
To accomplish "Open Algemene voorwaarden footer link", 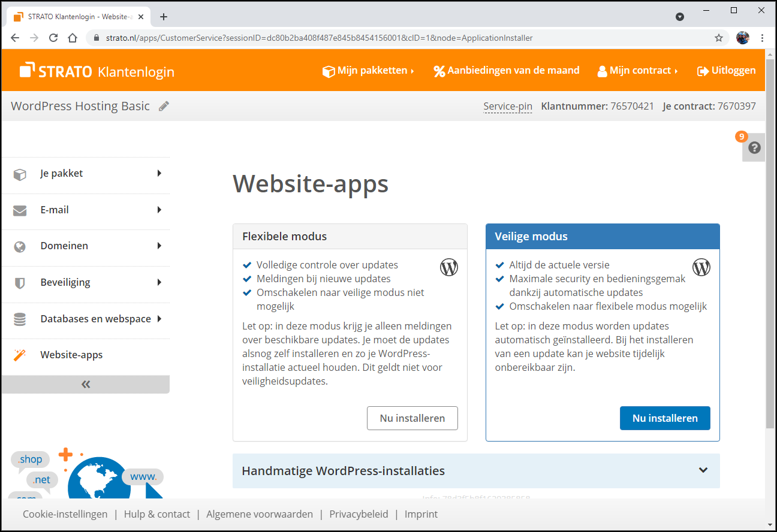I will (x=260, y=514).
